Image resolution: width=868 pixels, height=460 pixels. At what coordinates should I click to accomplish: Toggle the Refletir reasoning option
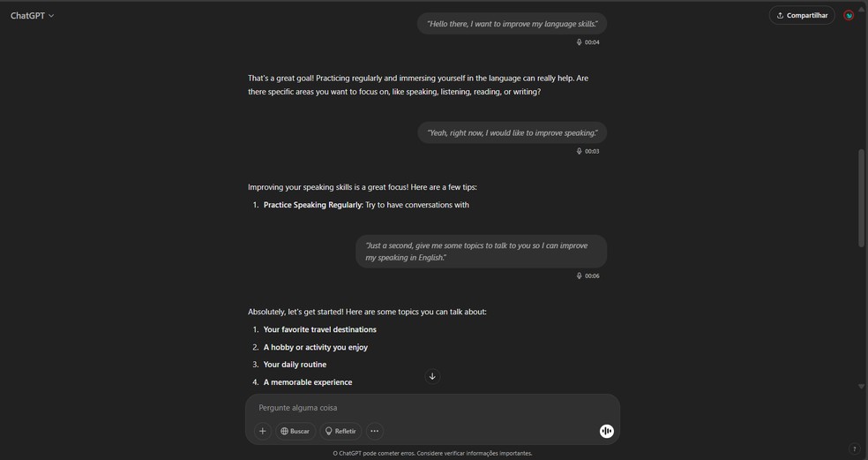point(340,431)
